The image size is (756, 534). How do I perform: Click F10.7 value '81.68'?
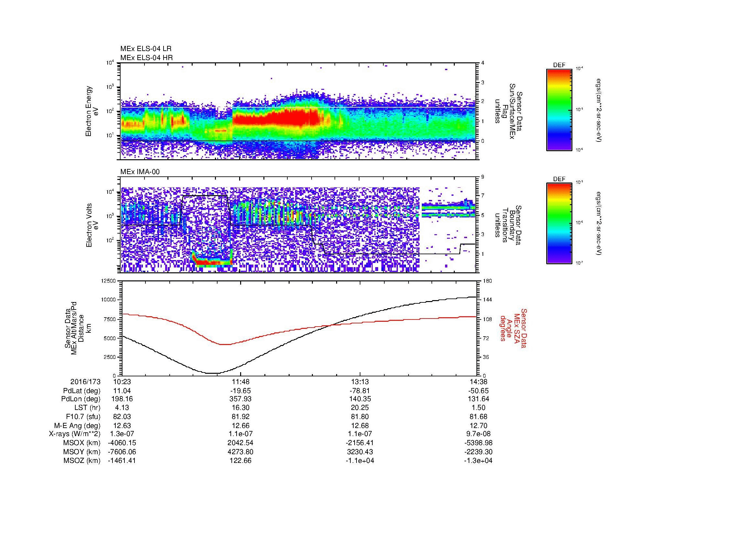click(479, 416)
